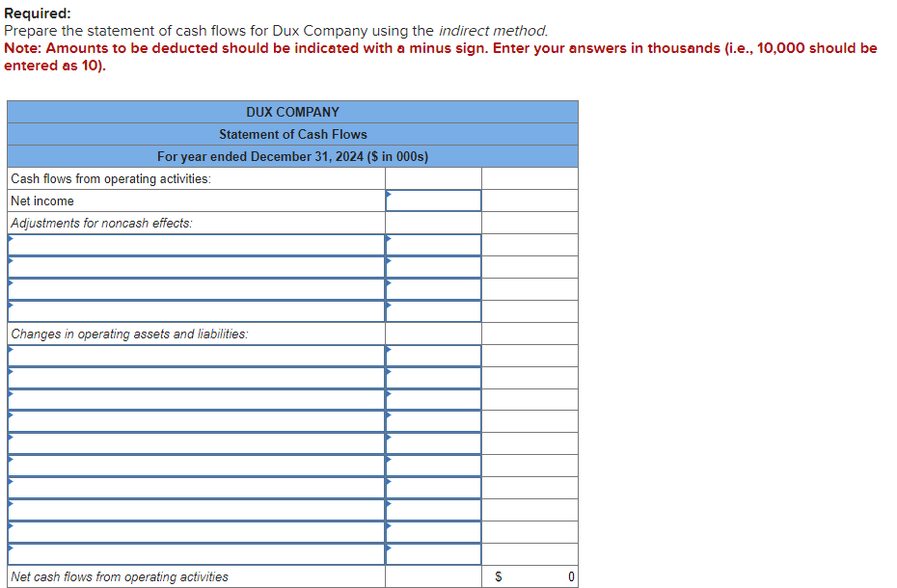This screenshot has width=897, height=588.
Task: Click the amount cell for the third adjustment
Action: (x=432, y=289)
